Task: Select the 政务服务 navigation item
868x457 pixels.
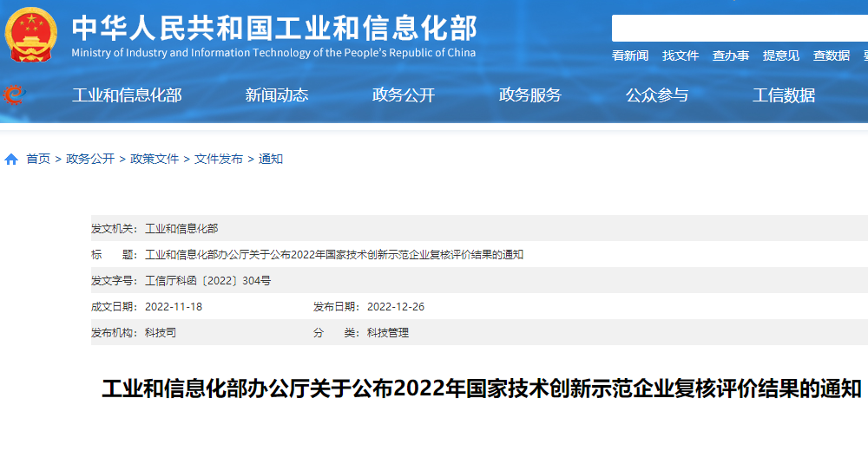Action: 530,95
